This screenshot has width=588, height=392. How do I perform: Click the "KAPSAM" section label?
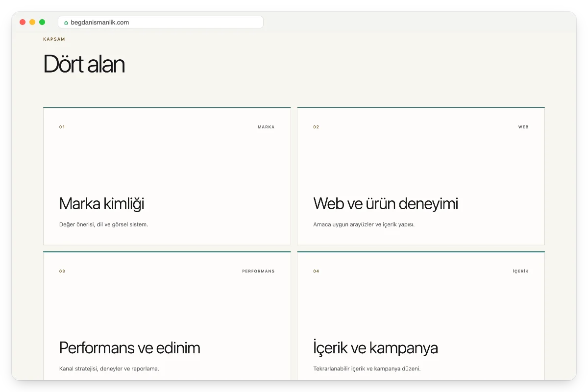click(x=54, y=39)
